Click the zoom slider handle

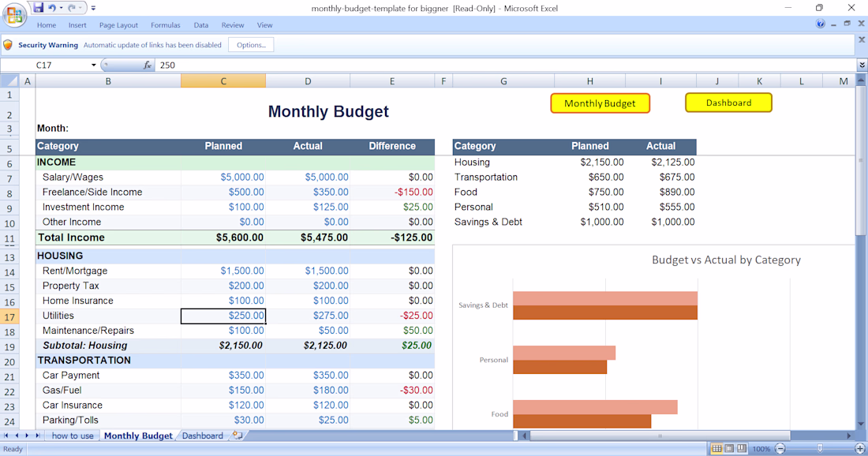(820, 449)
